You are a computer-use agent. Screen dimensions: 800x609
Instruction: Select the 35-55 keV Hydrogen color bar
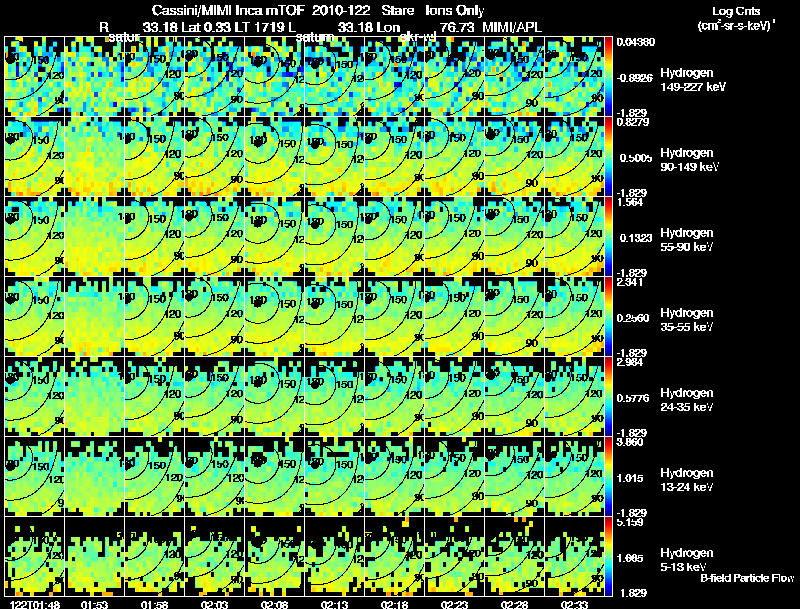tap(608, 317)
